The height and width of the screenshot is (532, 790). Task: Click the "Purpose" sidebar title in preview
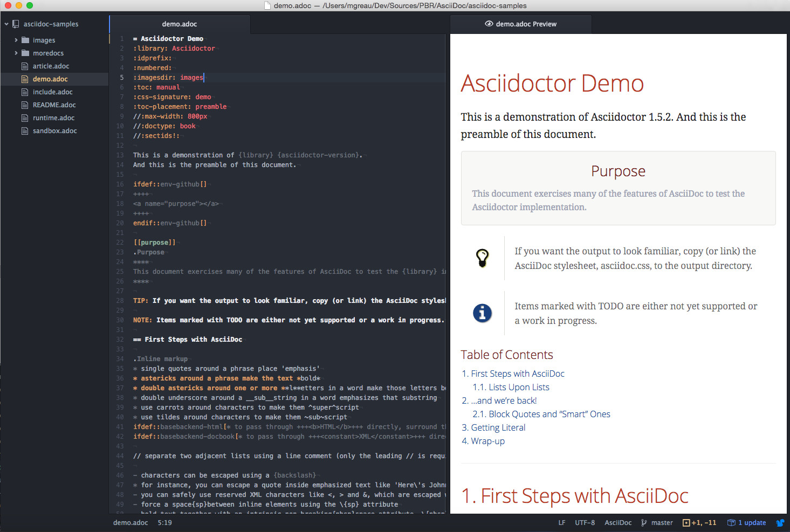point(618,171)
